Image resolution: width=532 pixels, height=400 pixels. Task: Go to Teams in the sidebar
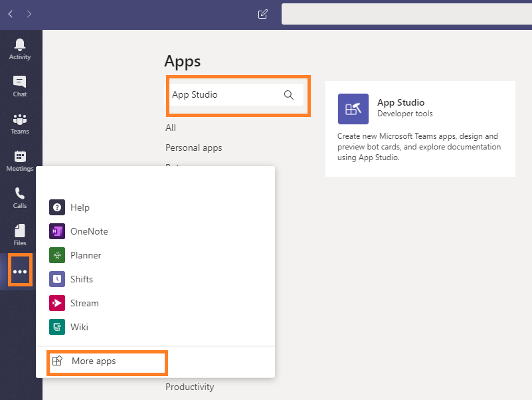20,124
